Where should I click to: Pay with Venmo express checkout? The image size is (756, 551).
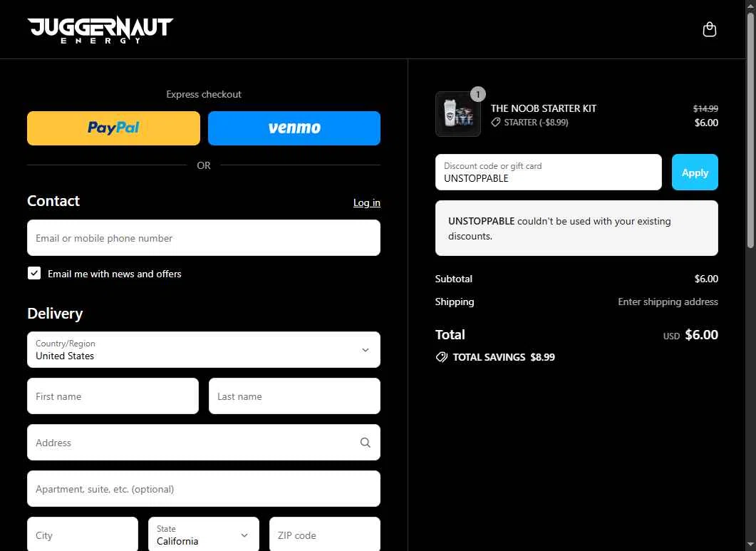294,128
